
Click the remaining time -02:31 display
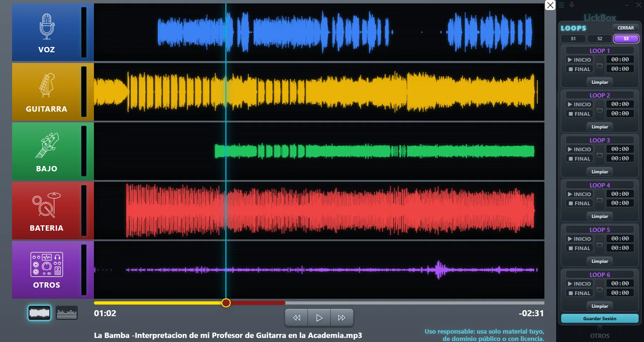pyautogui.click(x=531, y=313)
